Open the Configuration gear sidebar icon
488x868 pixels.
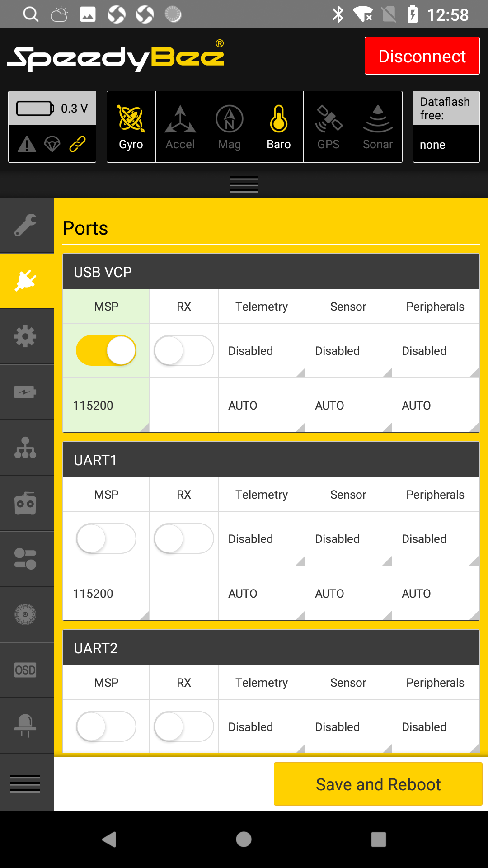[26, 336]
